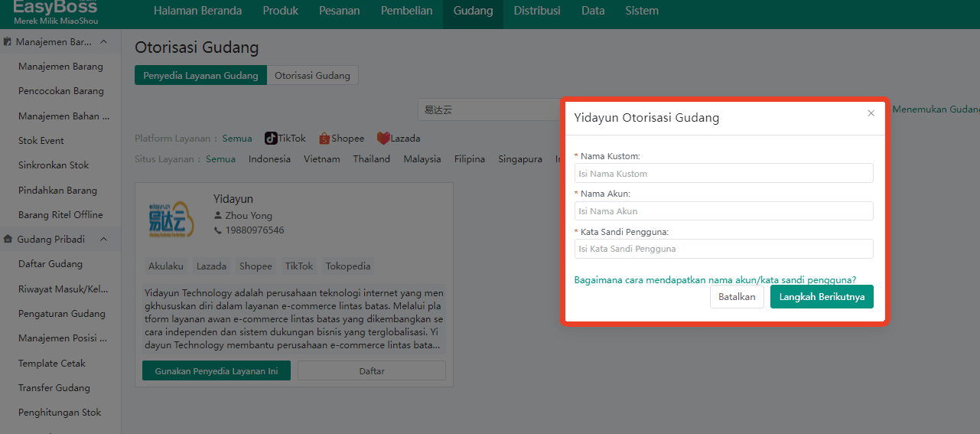Open the Sistem menu

[642, 11]
